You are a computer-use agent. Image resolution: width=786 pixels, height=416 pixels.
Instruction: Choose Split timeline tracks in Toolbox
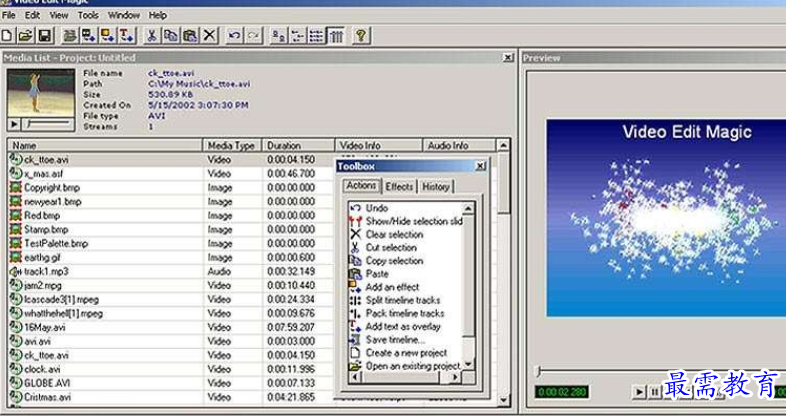click(x=395, y=300)
